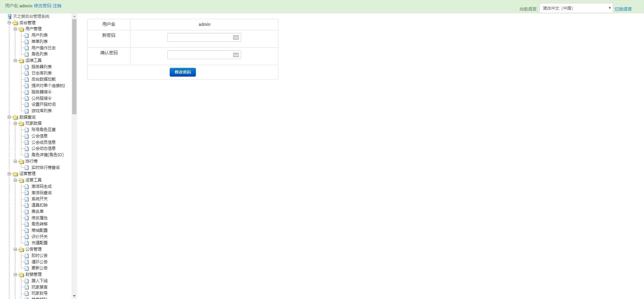Image resolution: width=644 pixels, height=299 pixels.
Task: Collapse the 用户管理 tree node
Action: coord(15,29)
